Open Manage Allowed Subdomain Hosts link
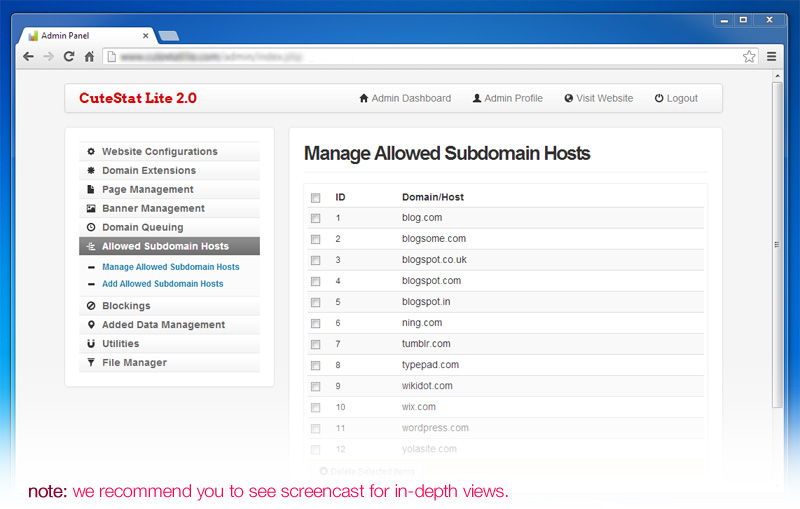800x509 pixels. [x=170, y=267]
